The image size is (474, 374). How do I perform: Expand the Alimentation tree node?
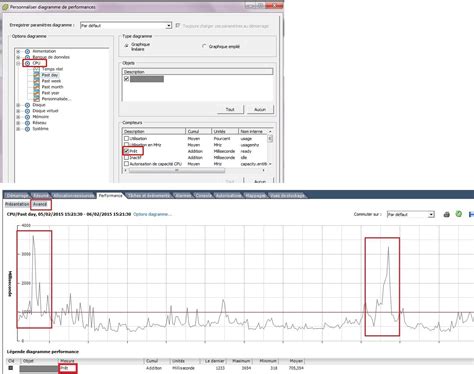point(18,51)
